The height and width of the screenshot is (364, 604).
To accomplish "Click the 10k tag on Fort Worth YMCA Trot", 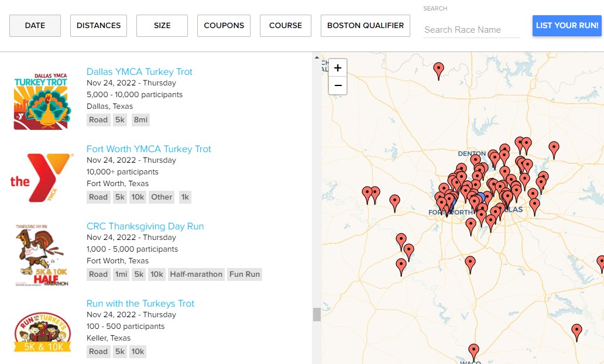I will (x=138, y=197).
